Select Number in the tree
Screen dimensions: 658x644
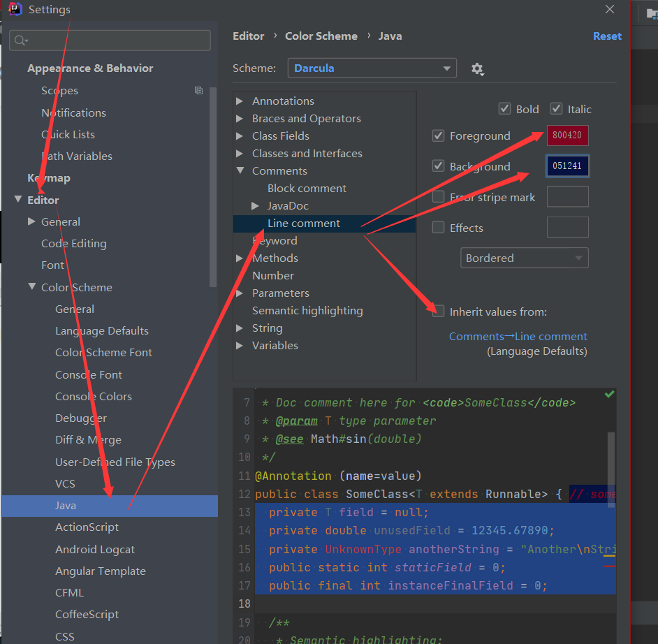273,276
